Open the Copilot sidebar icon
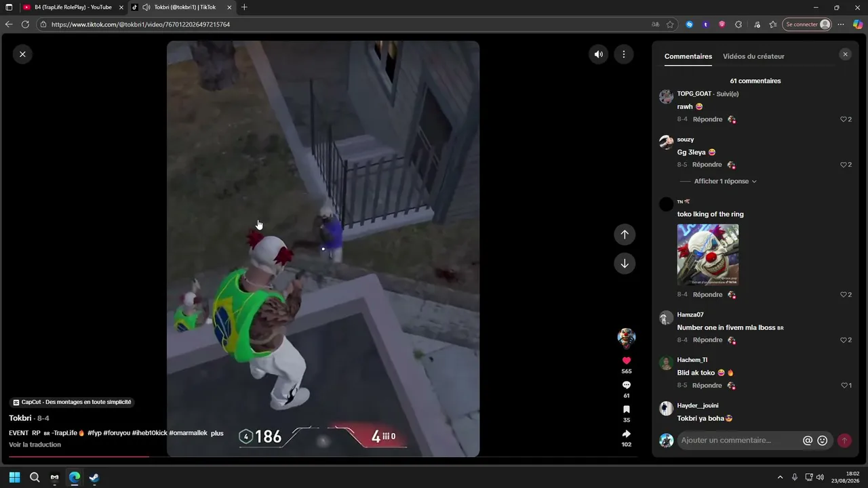Image resolution: width=868 pixels, height=488 pixels. tap(857, 24)
